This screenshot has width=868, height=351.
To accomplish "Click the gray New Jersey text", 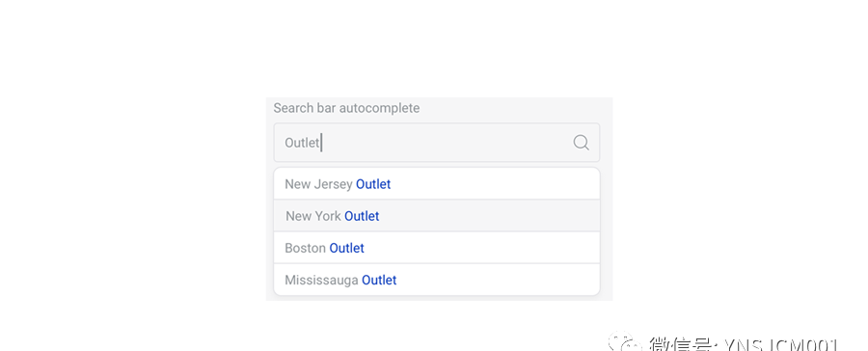I will pyautogui.click(x=318, y=184).
